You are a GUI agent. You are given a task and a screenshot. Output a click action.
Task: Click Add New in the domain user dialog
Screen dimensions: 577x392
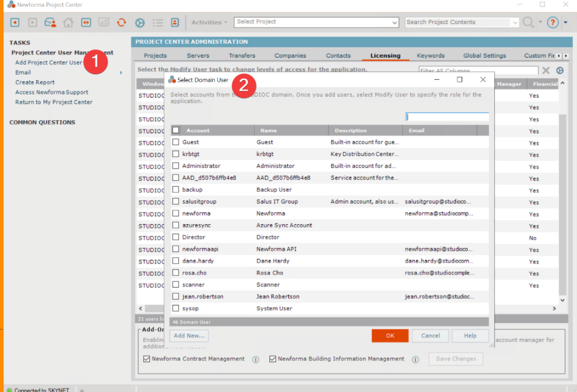(x=188, y=335)
